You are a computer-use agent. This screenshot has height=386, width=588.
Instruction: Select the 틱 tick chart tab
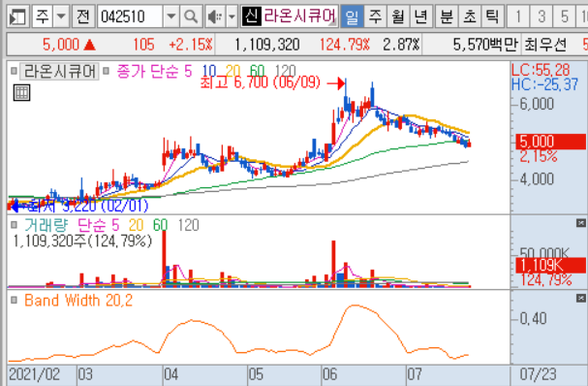492,16
